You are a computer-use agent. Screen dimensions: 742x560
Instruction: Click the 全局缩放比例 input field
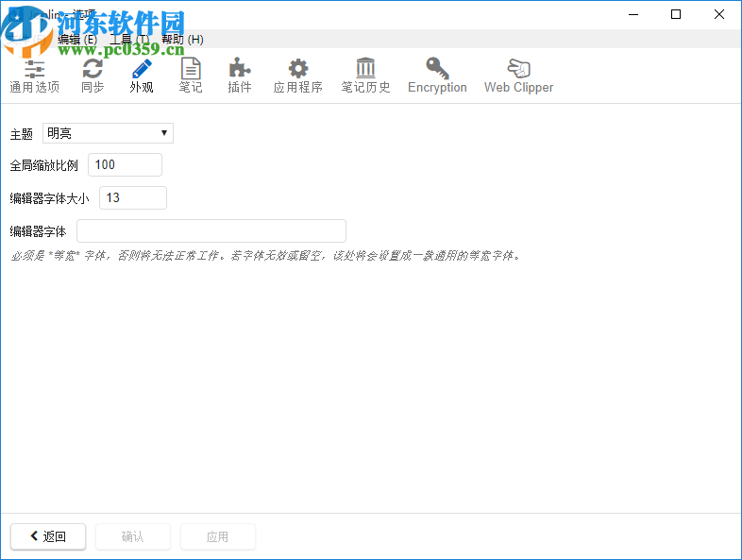tap(125, 164)
